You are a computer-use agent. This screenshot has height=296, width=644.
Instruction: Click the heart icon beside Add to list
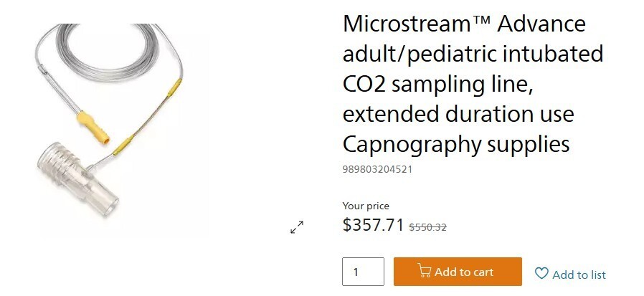(x=541, y=273)
